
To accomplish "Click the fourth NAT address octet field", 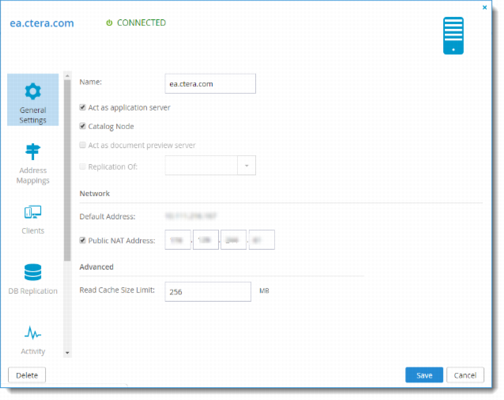I will [262, 240].
